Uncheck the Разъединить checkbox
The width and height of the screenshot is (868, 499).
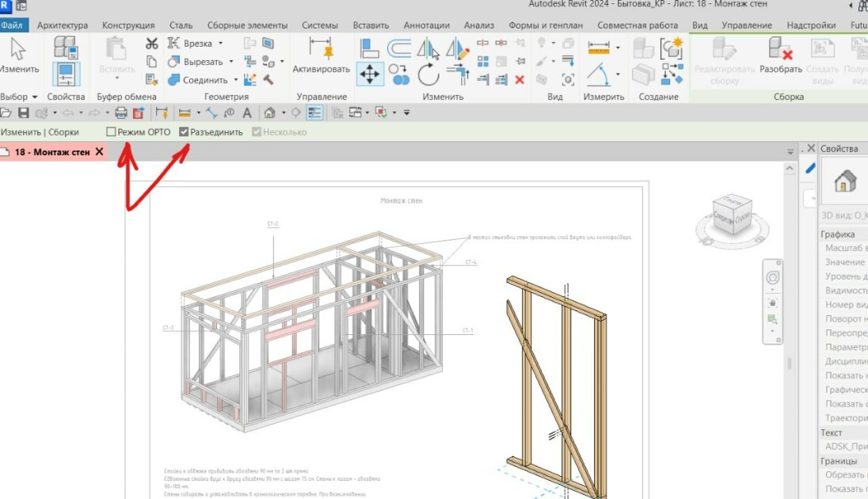[x=184, y=131]
